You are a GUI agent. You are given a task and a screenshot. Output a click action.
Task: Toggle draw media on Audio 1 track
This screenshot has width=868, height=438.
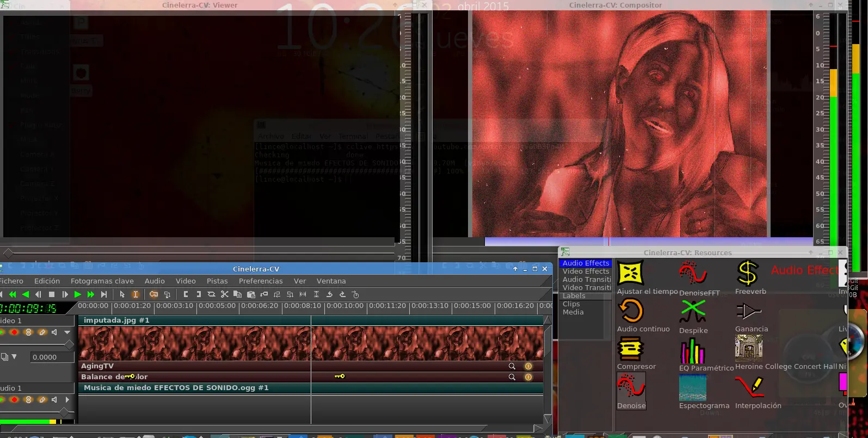42,399
